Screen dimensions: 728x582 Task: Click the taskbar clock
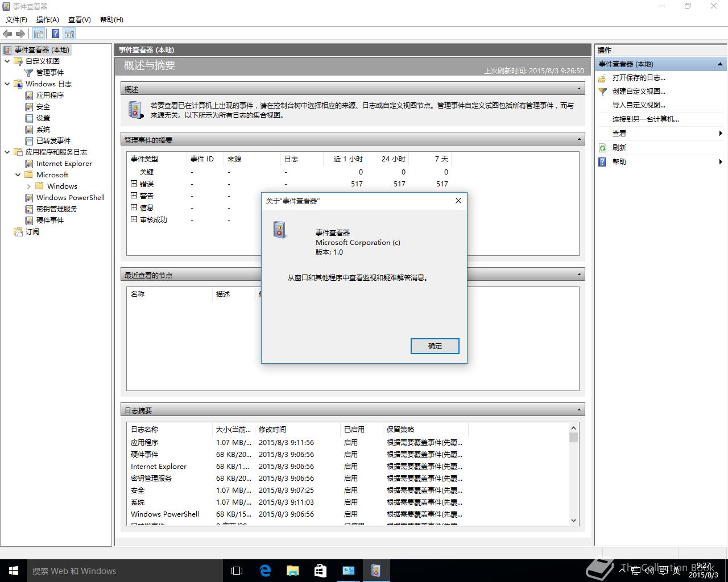[x=703, y=571]
